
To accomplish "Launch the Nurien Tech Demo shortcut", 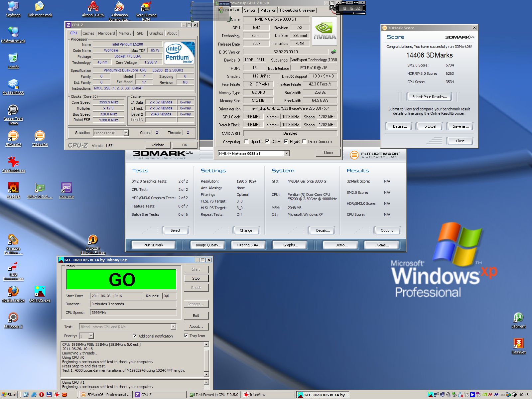I will pos(13,115).
